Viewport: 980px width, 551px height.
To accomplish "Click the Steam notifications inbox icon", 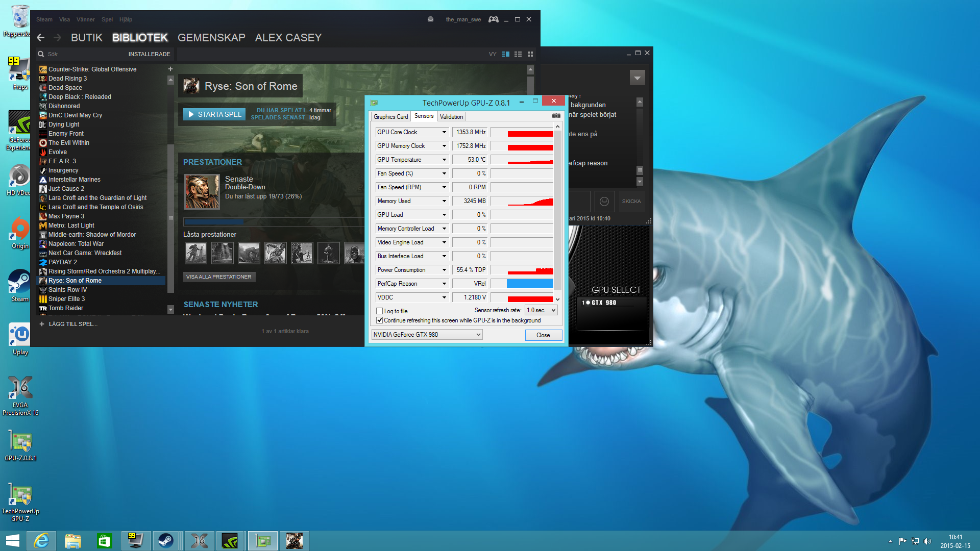I will tap(430, 19).
